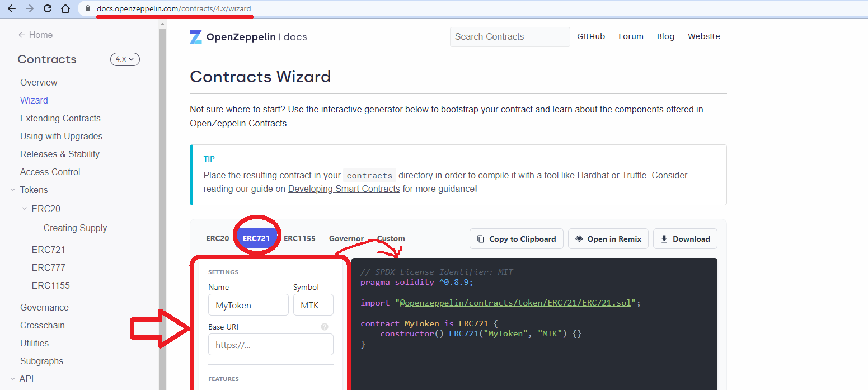Open the 4.x version selector dropdown
Viewport: 868px width, 390px height.
point(125,59)
